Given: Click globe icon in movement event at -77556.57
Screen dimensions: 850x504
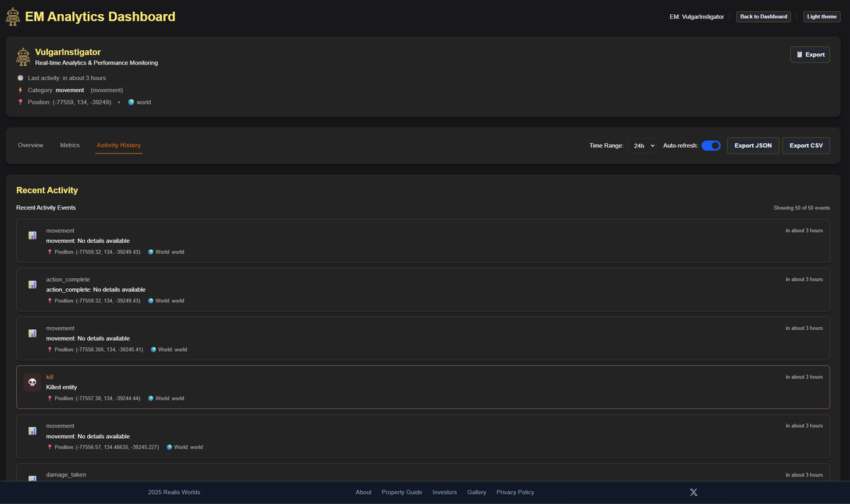Looking at the screenshot, I should pyautogui.click(x=169, y=447).
